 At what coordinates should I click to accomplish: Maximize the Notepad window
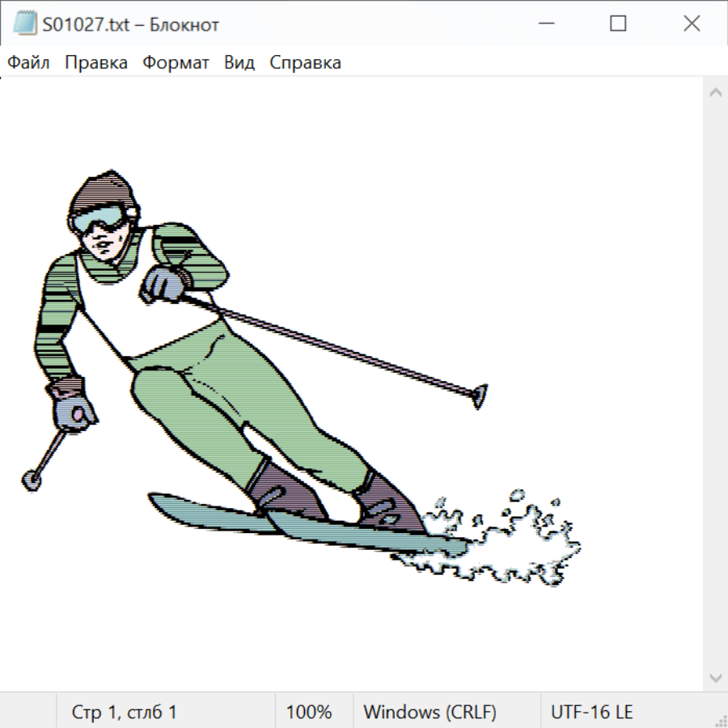[x=618, y=24]
